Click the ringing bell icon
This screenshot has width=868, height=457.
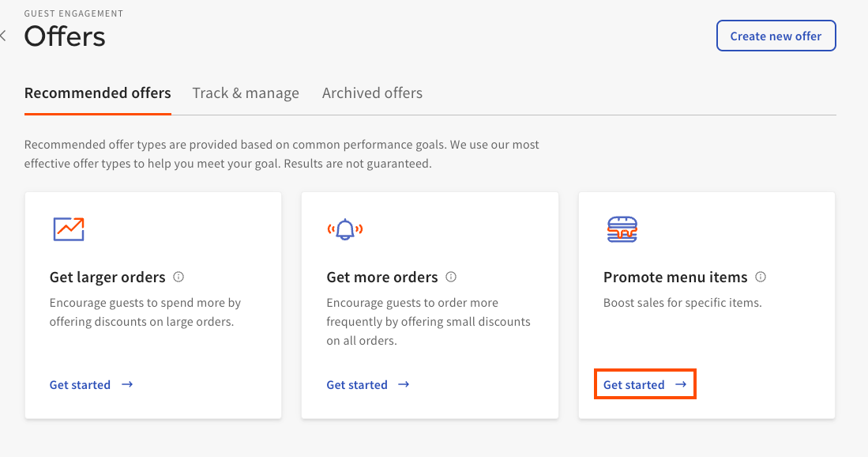[x=345, y=228]
